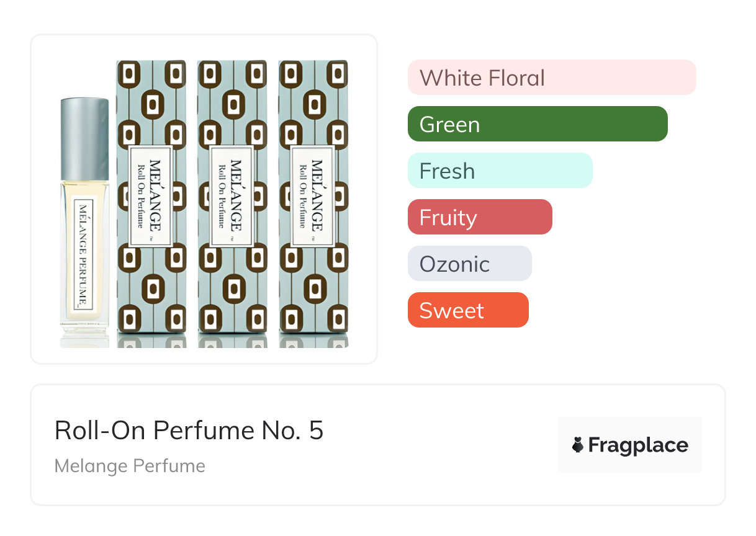This screenshot has height=536, width=756.
Task: Choose the Fruity accord bar
Action: pyautogui.click(x=479, y=217)
